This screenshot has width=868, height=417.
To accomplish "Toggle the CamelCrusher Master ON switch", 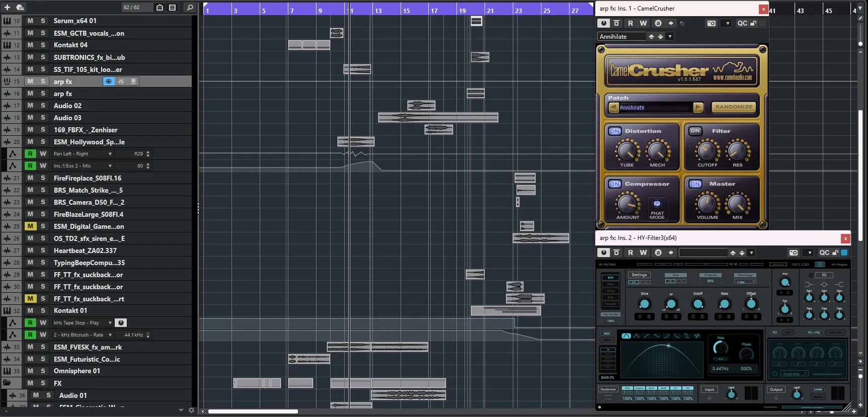I will (695, 184).
